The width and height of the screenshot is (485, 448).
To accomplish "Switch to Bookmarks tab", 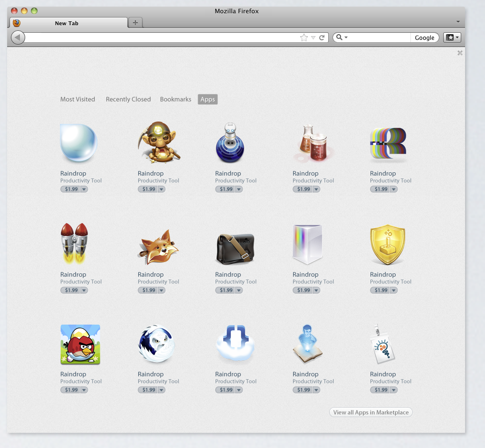I will pos(175,99).
